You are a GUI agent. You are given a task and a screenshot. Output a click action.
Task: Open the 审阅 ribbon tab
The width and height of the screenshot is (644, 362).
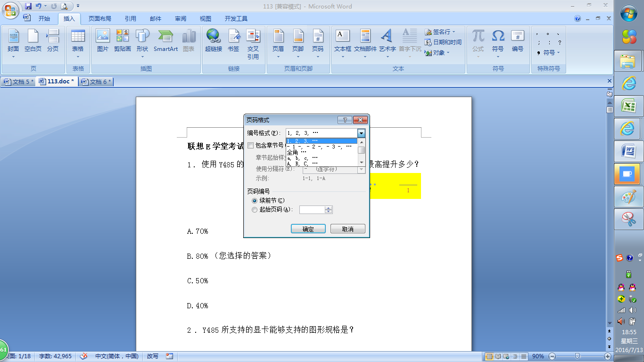pyautogui.click(x=181, y=19)
